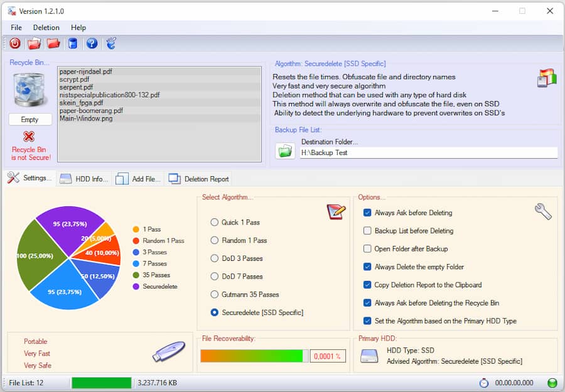This screenshot has width=565, height=392.
Task: Select Gutmann 35 Passes algorithm
Action: tap(245, 294)
